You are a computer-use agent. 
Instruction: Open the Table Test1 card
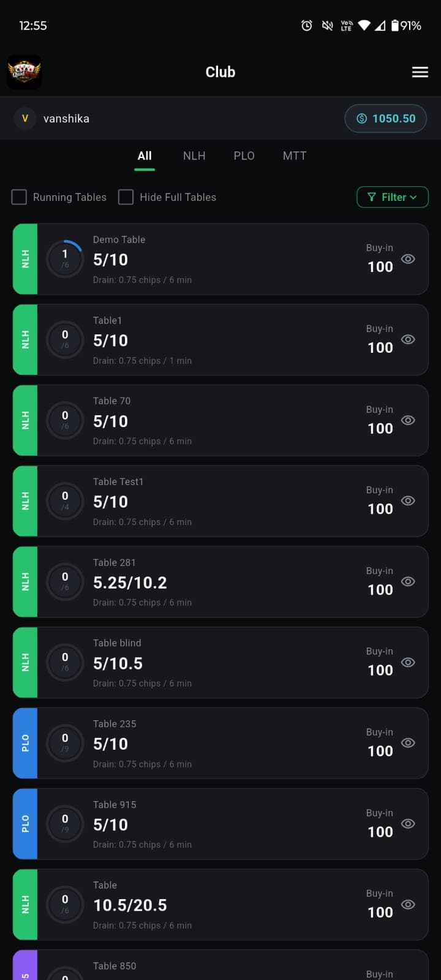(x=221, y=501)
